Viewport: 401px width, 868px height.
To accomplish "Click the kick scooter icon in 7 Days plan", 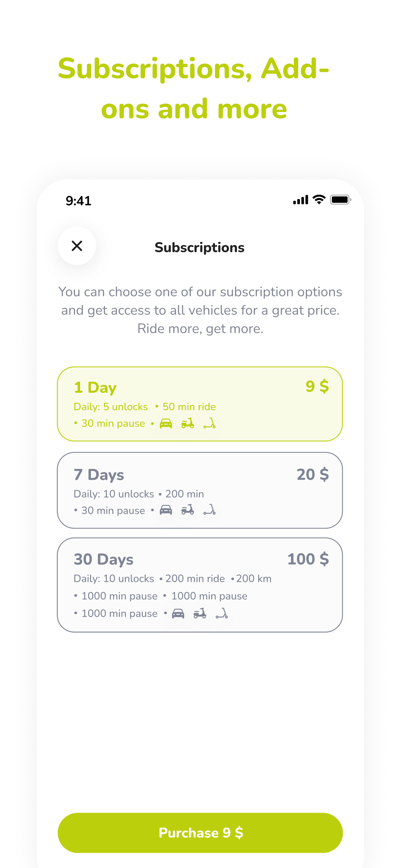I will pyautogui.click(x=209, y=510).
